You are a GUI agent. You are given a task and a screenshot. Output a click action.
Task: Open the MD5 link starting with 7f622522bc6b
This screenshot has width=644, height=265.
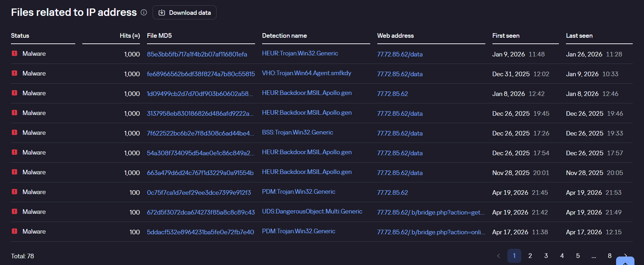(x=200, y=133)
